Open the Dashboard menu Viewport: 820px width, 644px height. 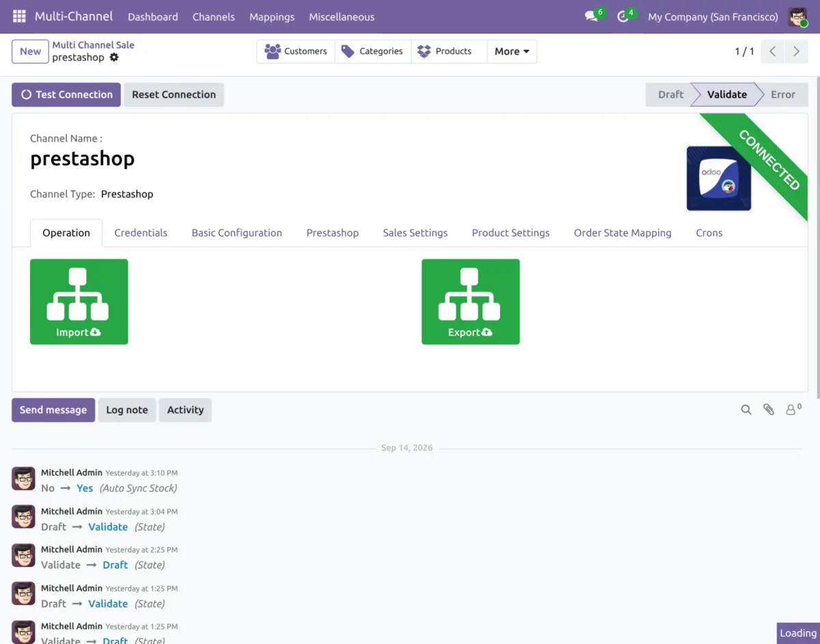153,16
